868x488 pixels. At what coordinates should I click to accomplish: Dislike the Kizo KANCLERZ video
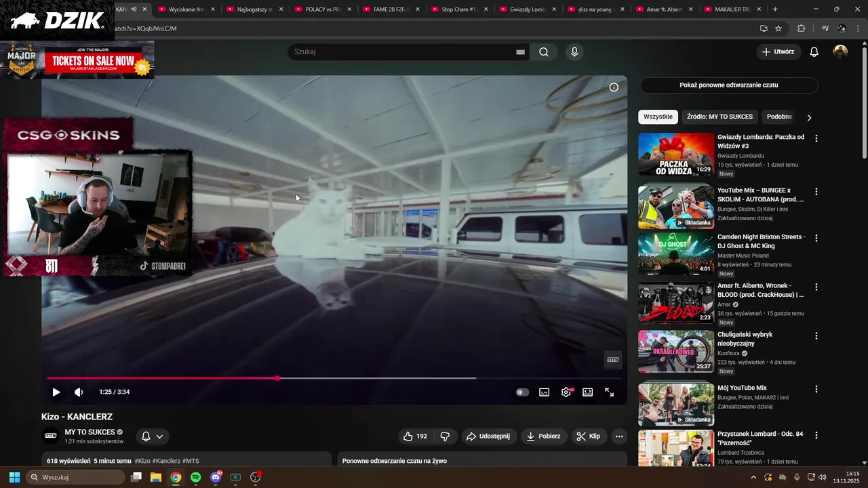coord(446,436)
